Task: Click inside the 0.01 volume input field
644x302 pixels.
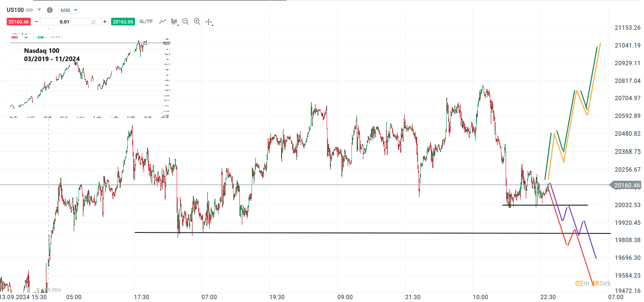Action: (65, 21)
